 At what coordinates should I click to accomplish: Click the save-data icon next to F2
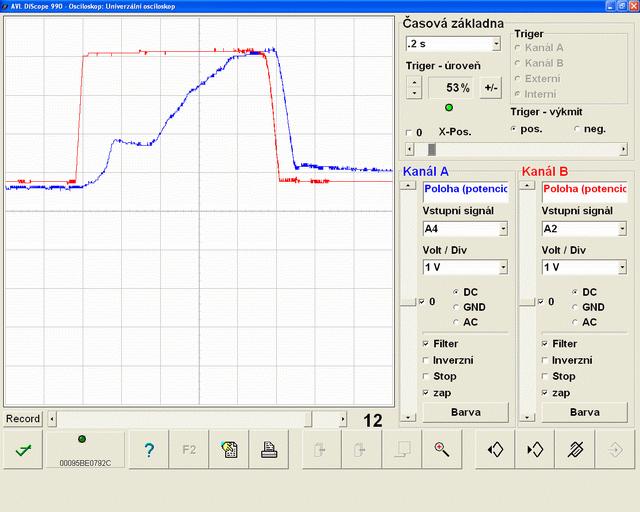coord(229,450)
